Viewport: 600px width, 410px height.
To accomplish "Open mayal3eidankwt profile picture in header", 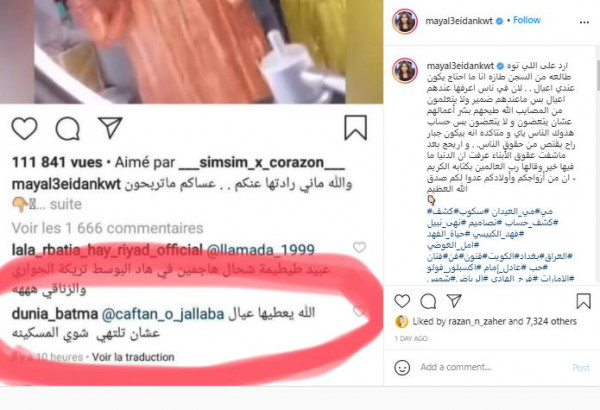I will click(x=404, y=21).
